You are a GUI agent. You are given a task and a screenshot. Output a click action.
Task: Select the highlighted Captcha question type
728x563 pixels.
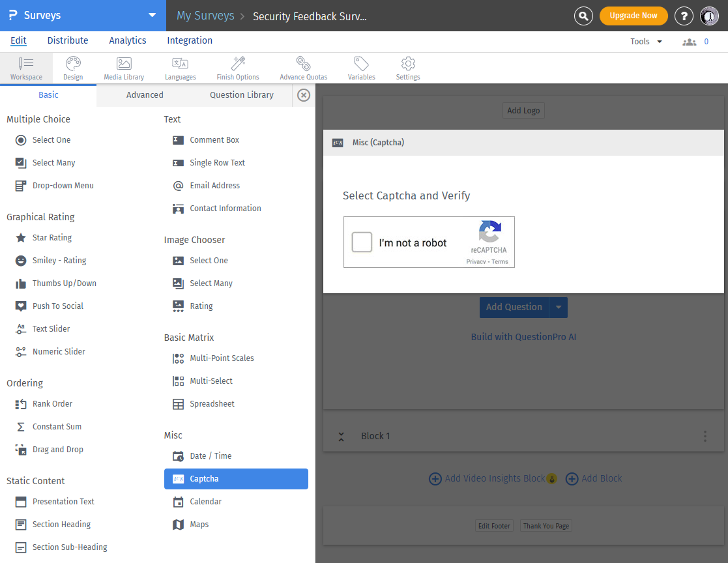click(236, 479)
